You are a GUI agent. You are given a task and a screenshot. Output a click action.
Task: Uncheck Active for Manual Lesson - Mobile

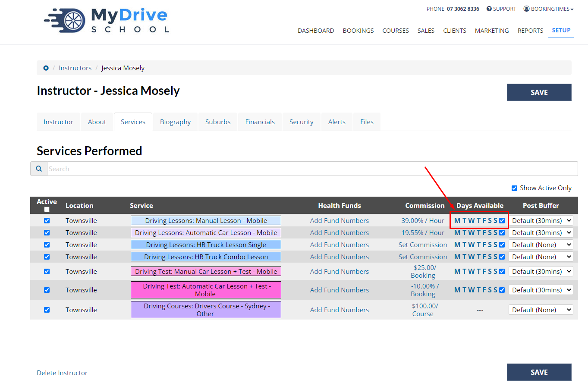coord(47,220)
